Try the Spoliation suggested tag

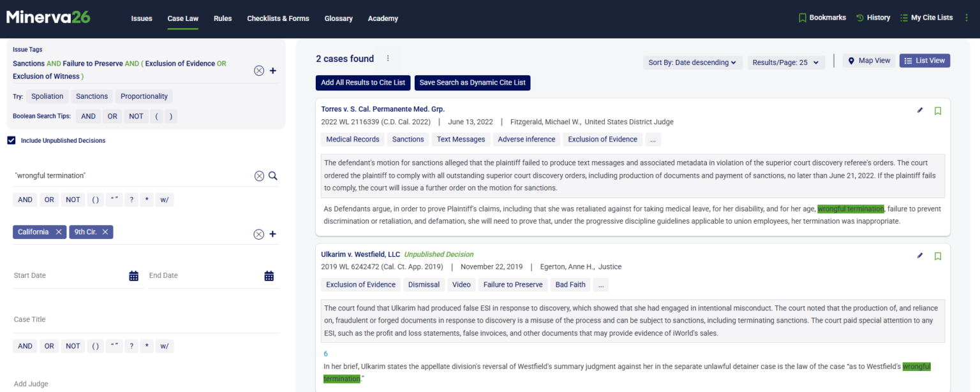pyautogui.click(x=48, y=96)
